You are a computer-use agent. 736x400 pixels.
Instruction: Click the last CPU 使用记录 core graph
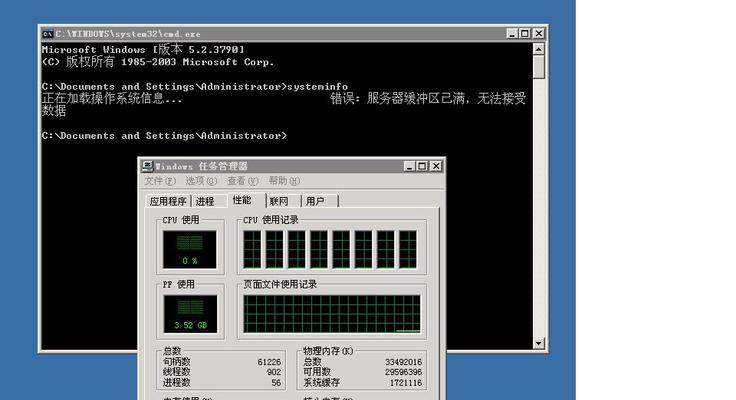407,249
